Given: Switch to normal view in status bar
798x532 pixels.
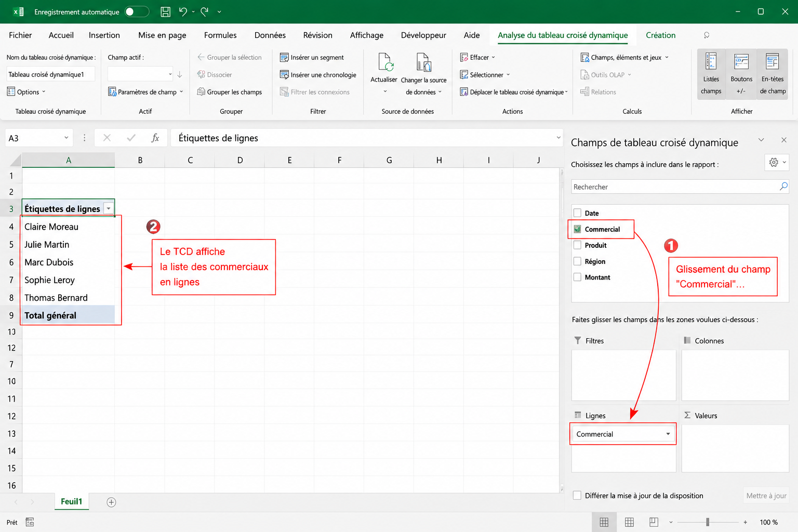Looking at the screenshot, I should coord(604,522).
